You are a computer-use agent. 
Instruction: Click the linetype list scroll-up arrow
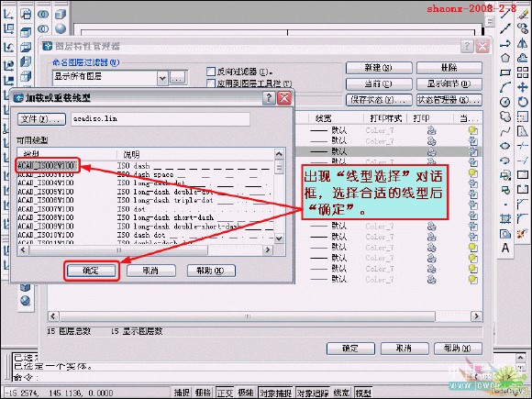pyautogui.click(x=279, y=154)
